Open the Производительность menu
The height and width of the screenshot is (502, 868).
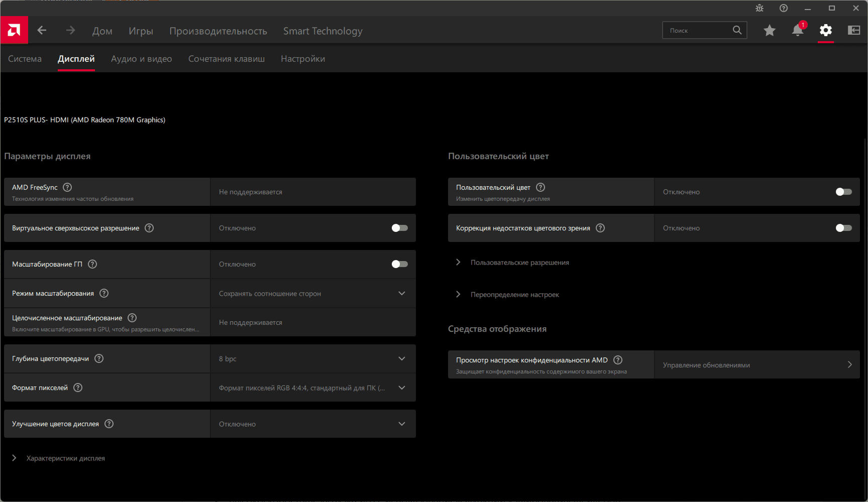218,31
